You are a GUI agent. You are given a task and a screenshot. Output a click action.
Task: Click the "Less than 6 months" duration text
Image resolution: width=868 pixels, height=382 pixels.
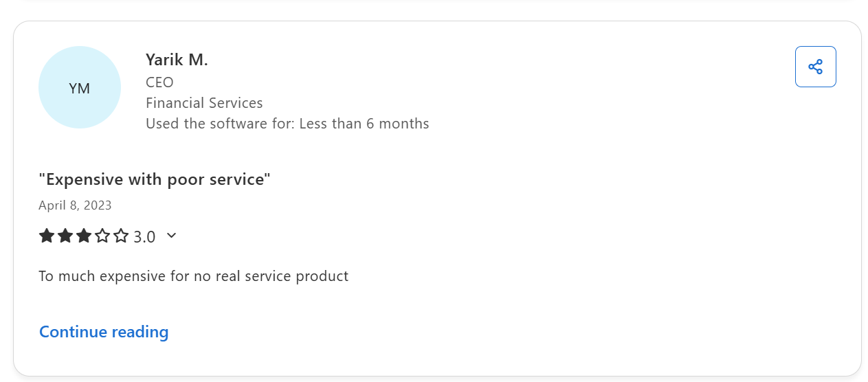coord(364,124)
